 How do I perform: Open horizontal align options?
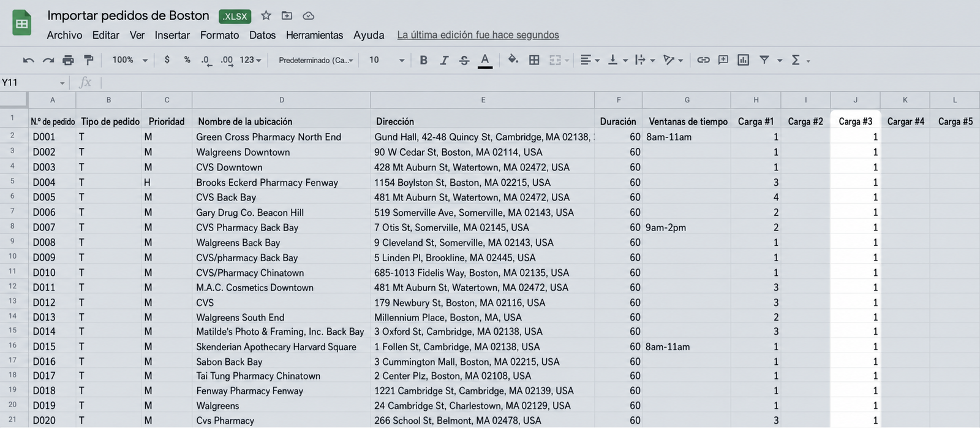(x=589, y=60)
